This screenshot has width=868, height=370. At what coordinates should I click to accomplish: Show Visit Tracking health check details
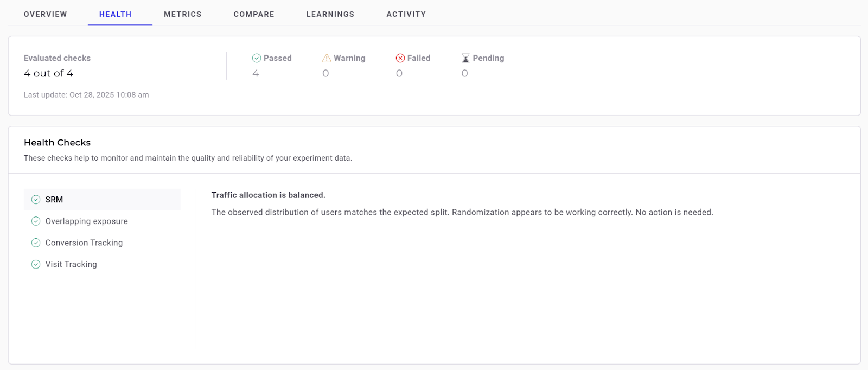pos(71,264)
